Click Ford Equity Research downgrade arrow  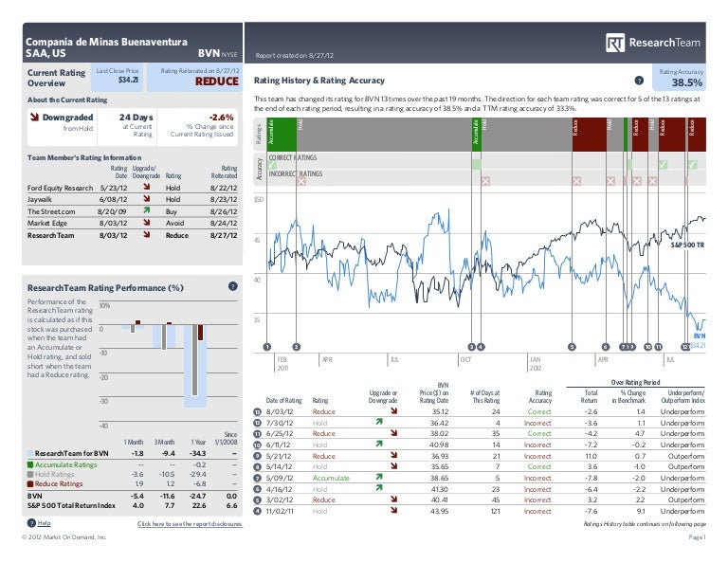(x=143, y=189)
